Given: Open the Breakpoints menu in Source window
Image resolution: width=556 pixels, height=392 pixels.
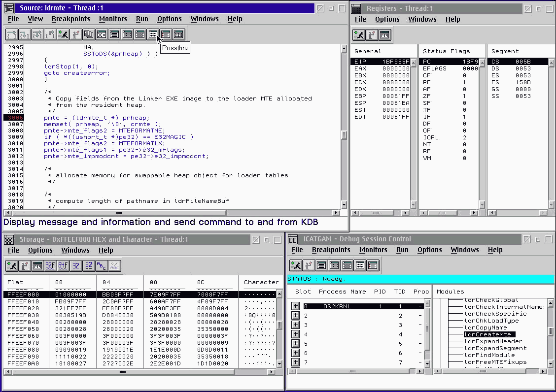Looking at the screenshot, I should point(70,19).
